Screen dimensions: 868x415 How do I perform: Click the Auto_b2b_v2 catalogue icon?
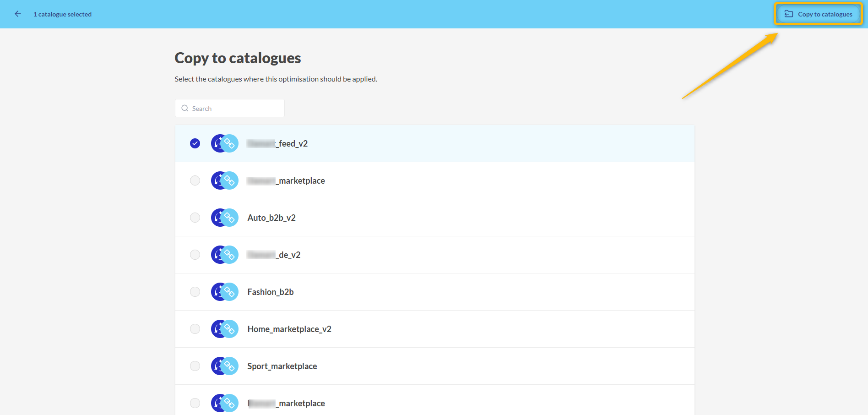click(225, 218)
